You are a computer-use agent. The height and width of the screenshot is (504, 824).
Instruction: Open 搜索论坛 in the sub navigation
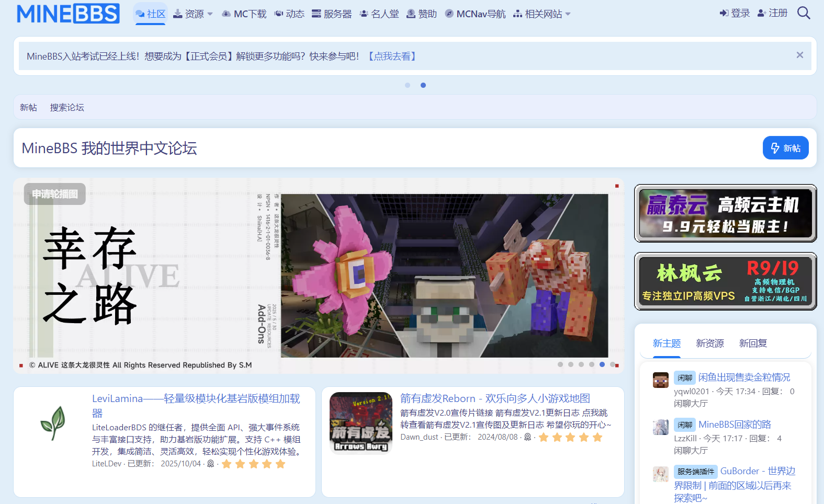pos(67,107)
